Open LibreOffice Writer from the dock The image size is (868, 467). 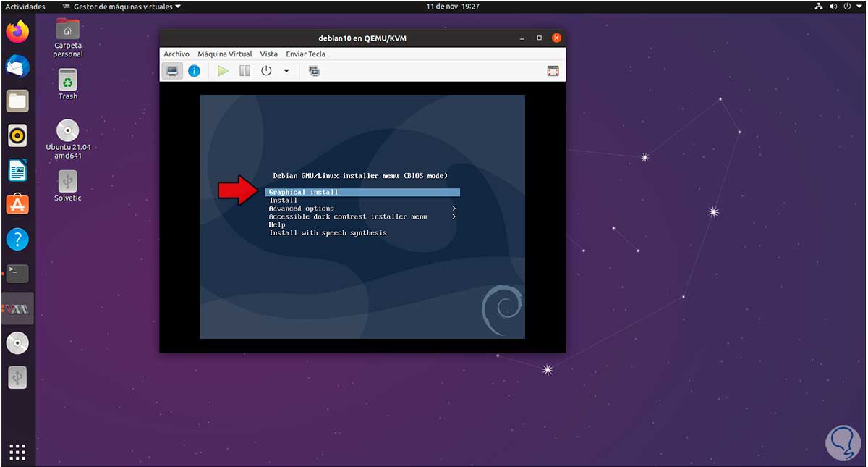click(17, 170)
